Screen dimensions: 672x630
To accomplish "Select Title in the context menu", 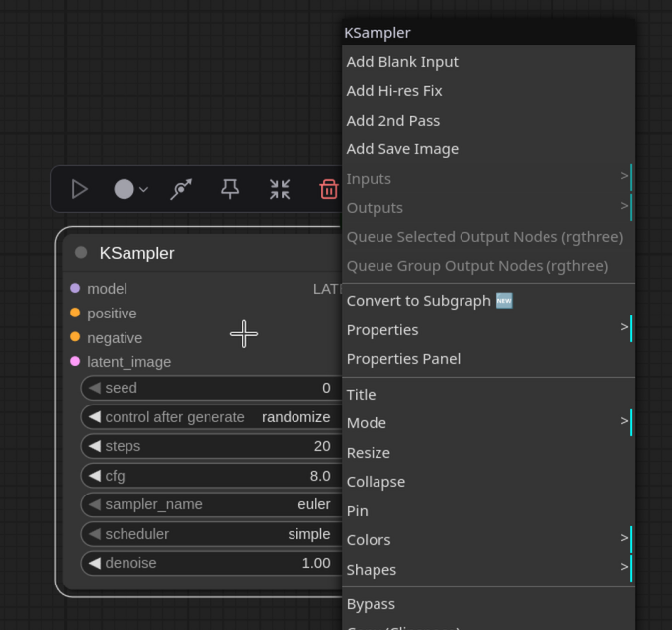I will point(488,395).
